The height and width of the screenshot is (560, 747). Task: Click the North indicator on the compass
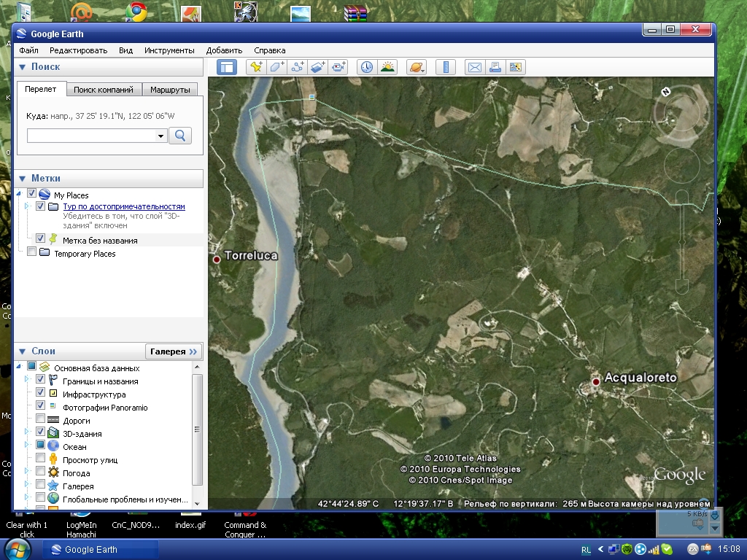pyautogui.click(x=666, y=91)
